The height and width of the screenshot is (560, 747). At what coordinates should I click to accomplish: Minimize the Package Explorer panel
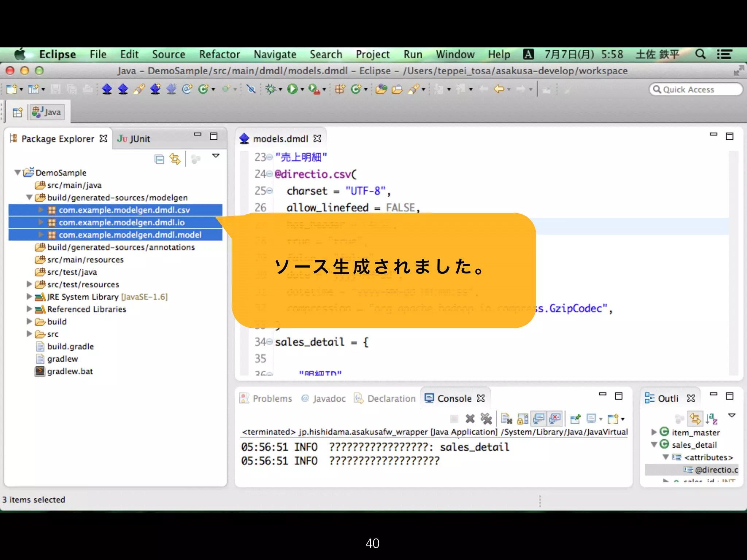click(197, 135)
